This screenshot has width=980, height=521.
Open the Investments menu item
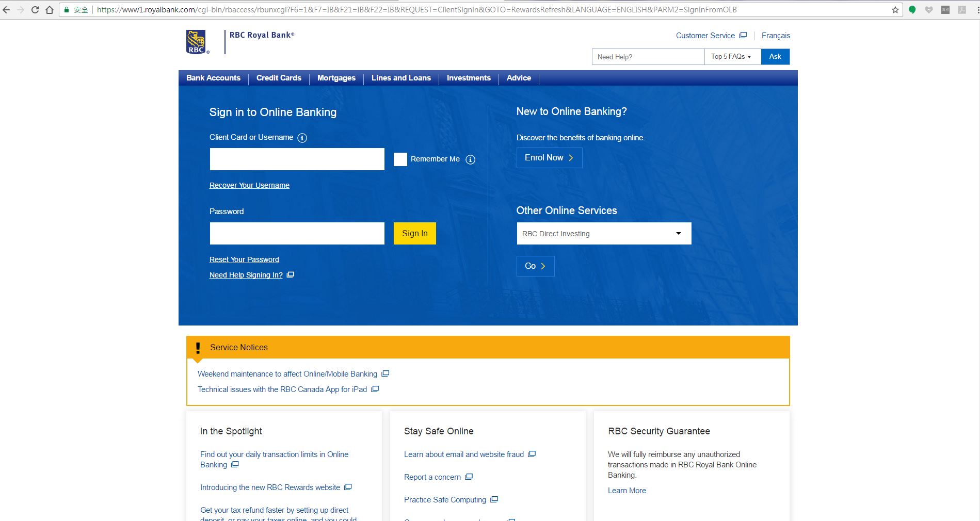pos(469,78)
